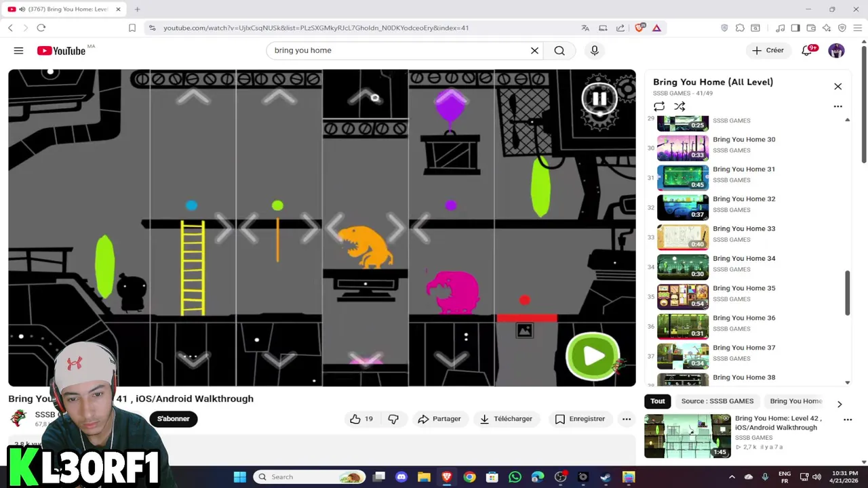Viewport: 868px width, 488px height.
Task: Open Brave playlist music note icon
Action: click(781, 28)
